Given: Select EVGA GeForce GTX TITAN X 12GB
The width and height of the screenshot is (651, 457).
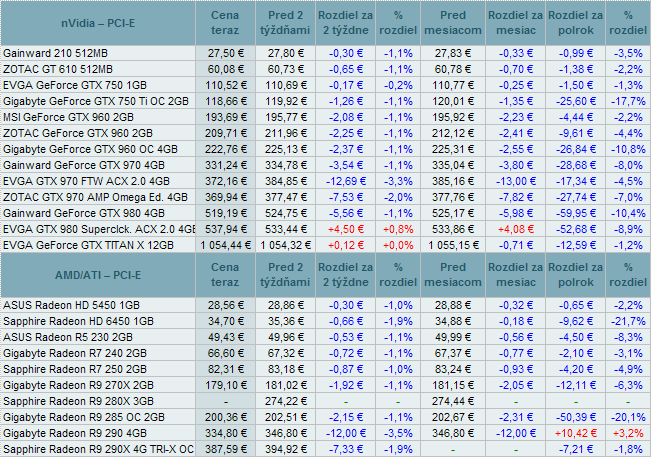Looking at the screenshot, I should [88, 245].
